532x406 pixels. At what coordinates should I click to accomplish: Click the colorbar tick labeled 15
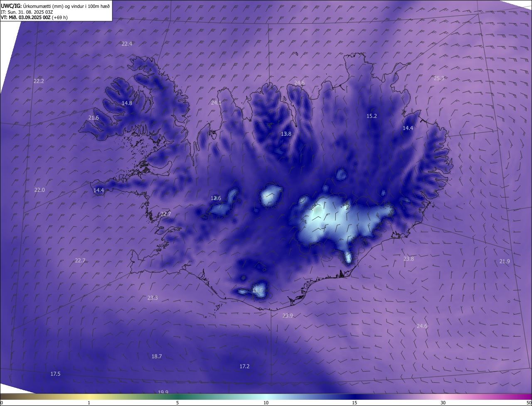pos(355,403)
